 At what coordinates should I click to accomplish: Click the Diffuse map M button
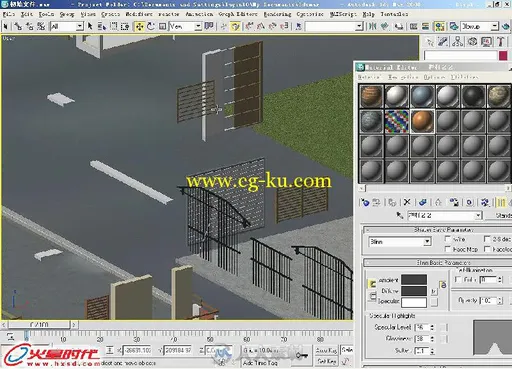click(434, 291)
